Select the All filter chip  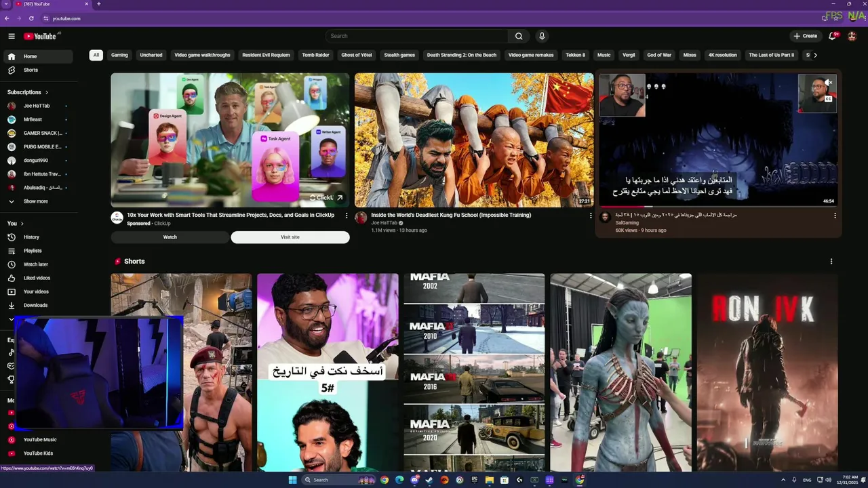point(96,55)
